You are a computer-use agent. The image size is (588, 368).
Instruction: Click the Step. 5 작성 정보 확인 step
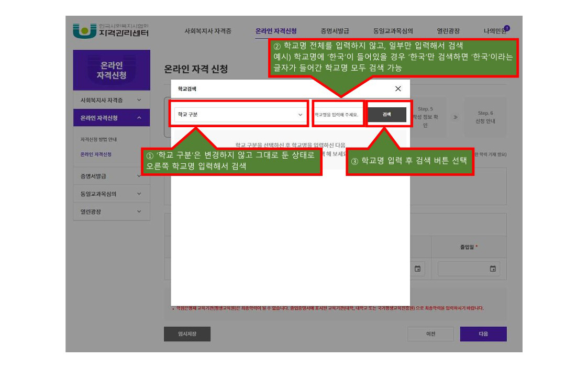(x=426, y=117)
